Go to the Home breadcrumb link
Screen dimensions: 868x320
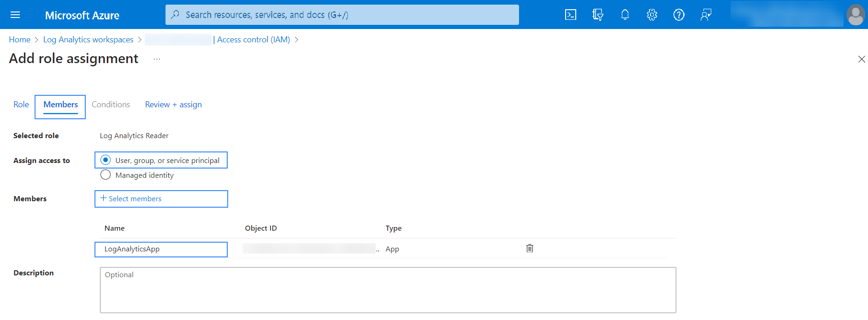pyautogui.click(x=20, y=40)
